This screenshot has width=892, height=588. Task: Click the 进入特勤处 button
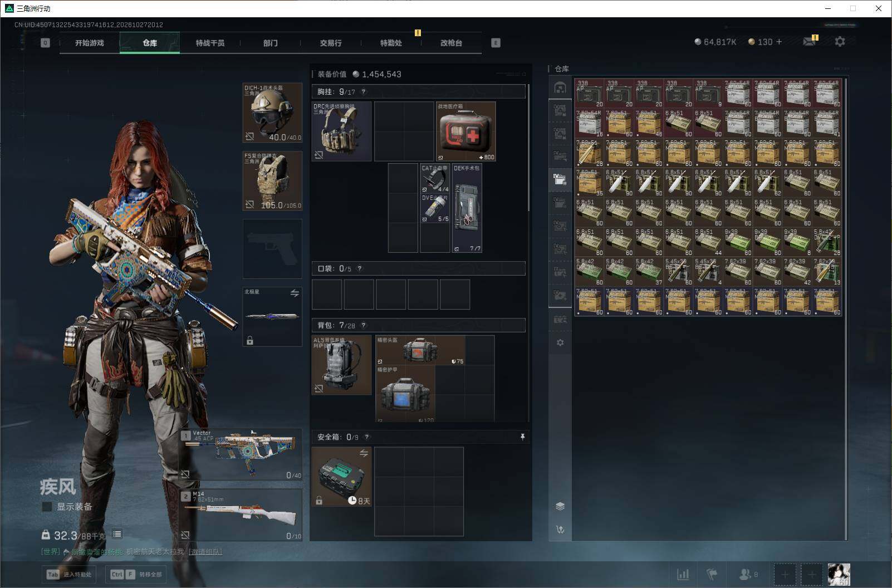pyautogui.click(x=70, y=575)
